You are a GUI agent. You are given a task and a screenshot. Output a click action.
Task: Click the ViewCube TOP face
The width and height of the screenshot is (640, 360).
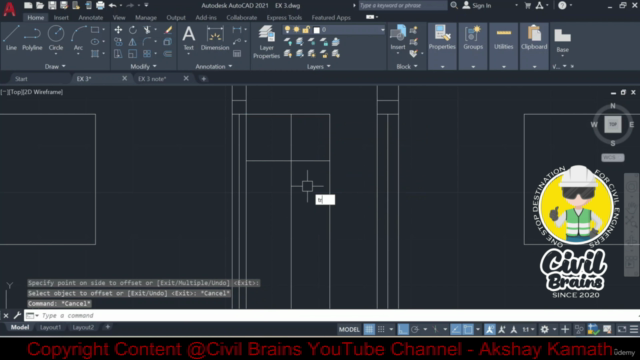pos(613,124)
